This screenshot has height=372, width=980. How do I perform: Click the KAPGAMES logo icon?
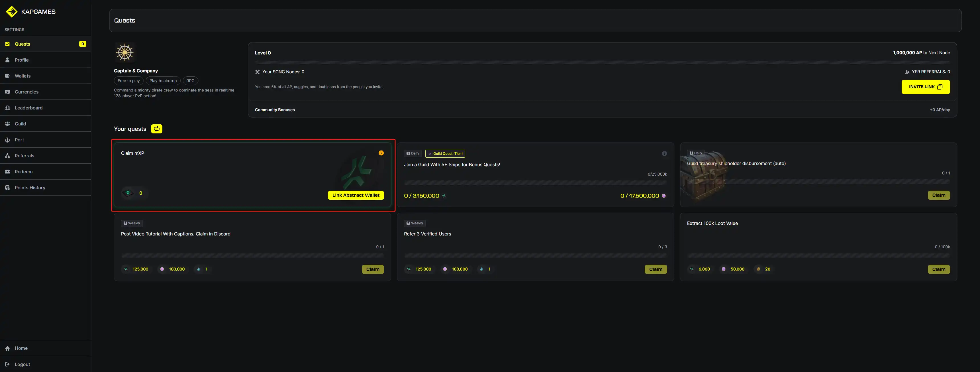(x=12, y=11)
